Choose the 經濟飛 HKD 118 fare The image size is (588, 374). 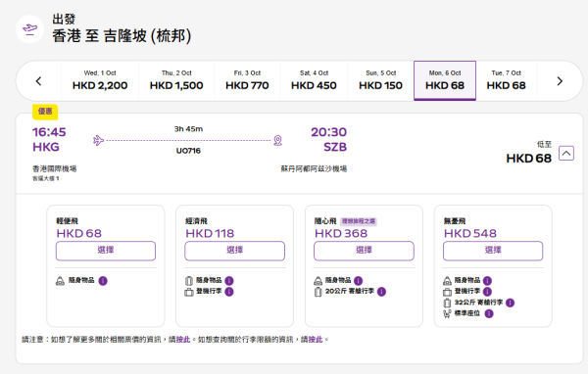click(235, 251)
